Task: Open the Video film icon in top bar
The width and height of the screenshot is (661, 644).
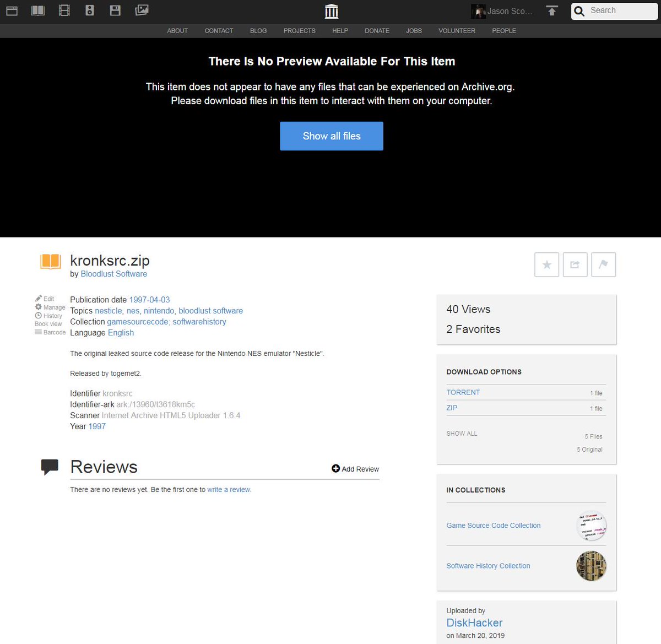Action: point(64,10)
